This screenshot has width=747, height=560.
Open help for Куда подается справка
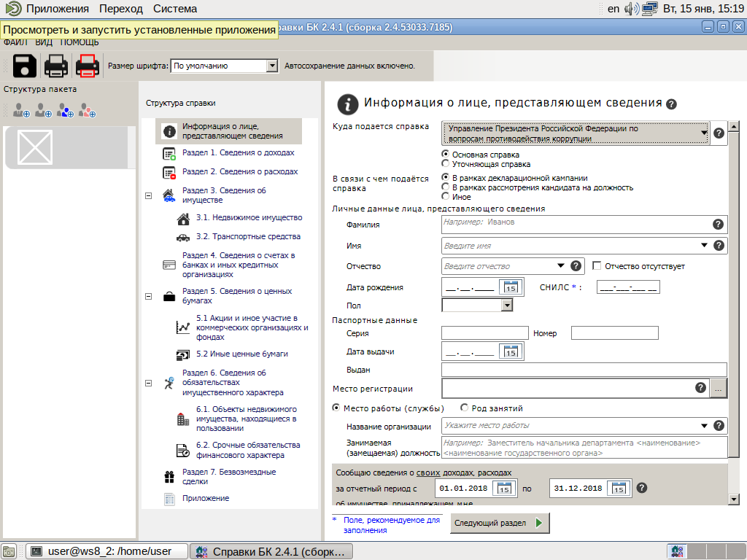(719, 133)
